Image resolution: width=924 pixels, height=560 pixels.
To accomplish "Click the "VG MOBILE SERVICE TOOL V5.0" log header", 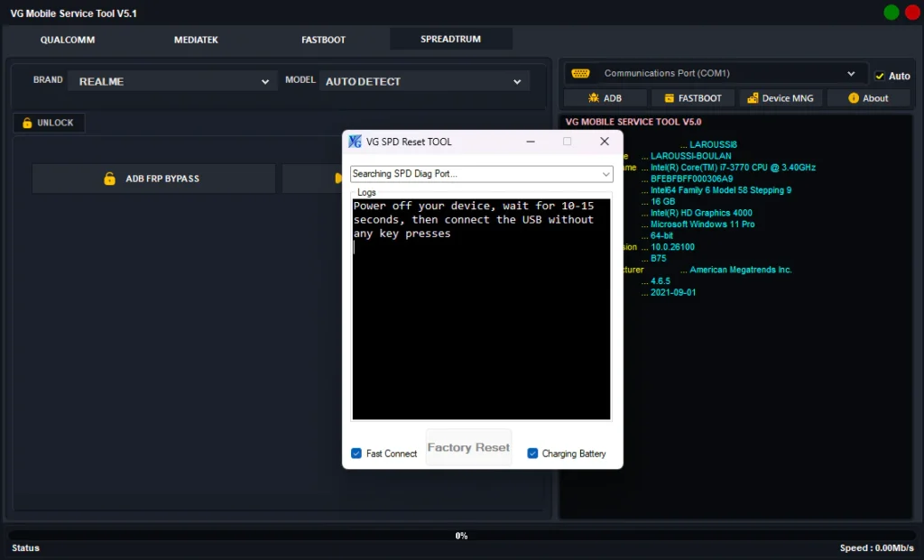I will (633, 122).
